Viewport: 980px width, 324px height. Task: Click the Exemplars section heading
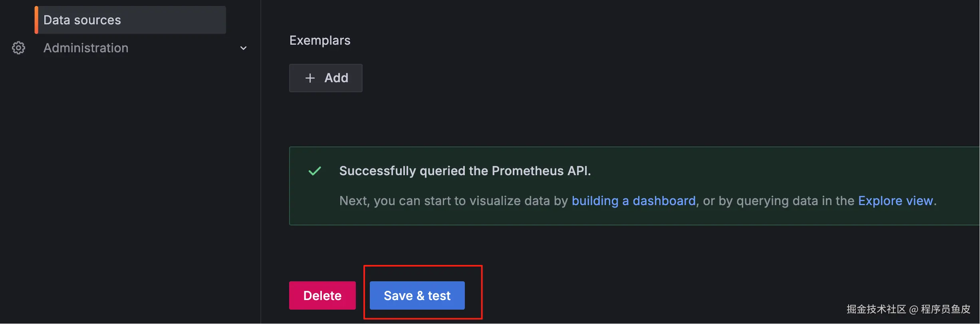[320, 40]
